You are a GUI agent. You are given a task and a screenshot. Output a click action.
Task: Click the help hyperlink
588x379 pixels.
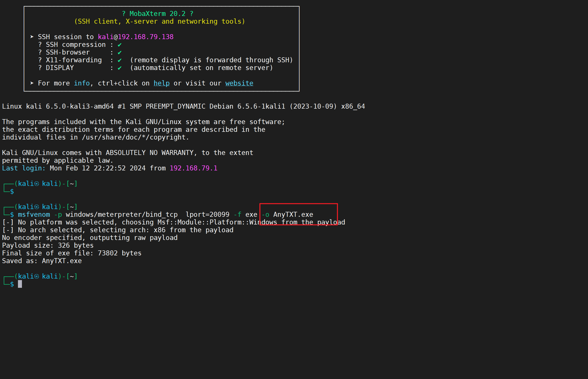coord(161,83)
